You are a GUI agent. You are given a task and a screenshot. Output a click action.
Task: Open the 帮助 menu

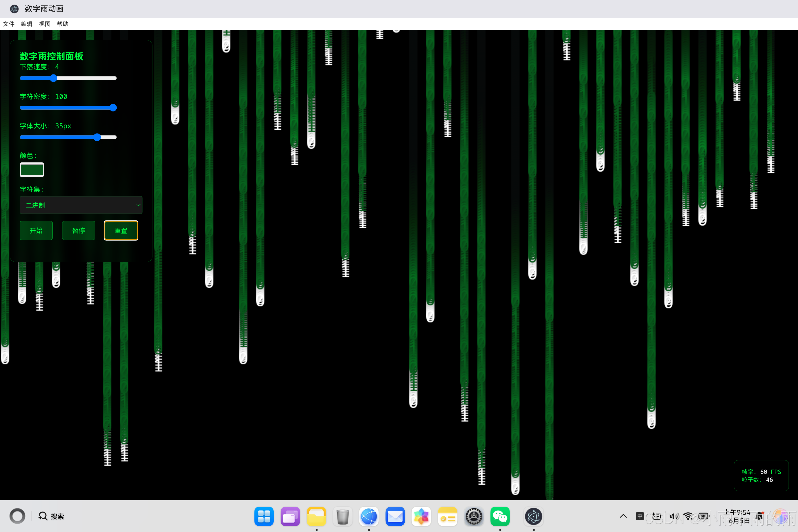63,24
